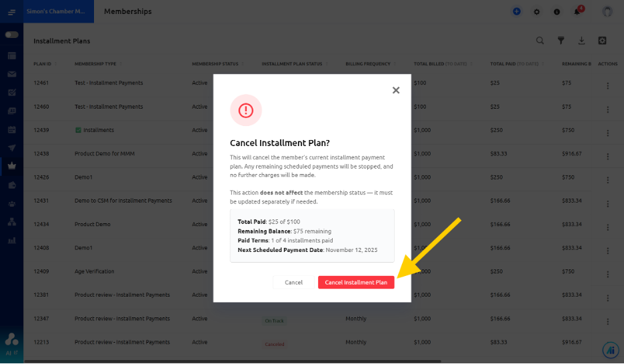Viewport: 624px width, 364px height.
Task: Confirm with the red Cancel Installment Plan button
Action: pos(356,283)
